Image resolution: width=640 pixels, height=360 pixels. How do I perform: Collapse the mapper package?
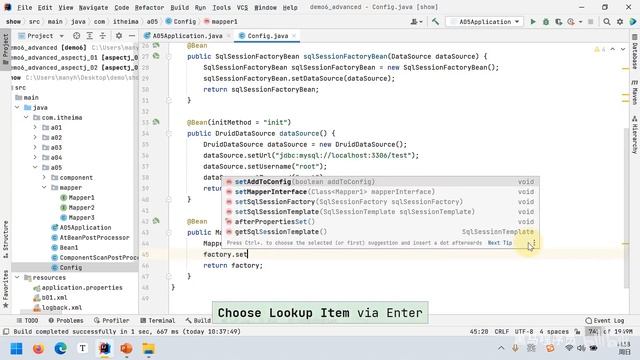click(x=44, y=187)
